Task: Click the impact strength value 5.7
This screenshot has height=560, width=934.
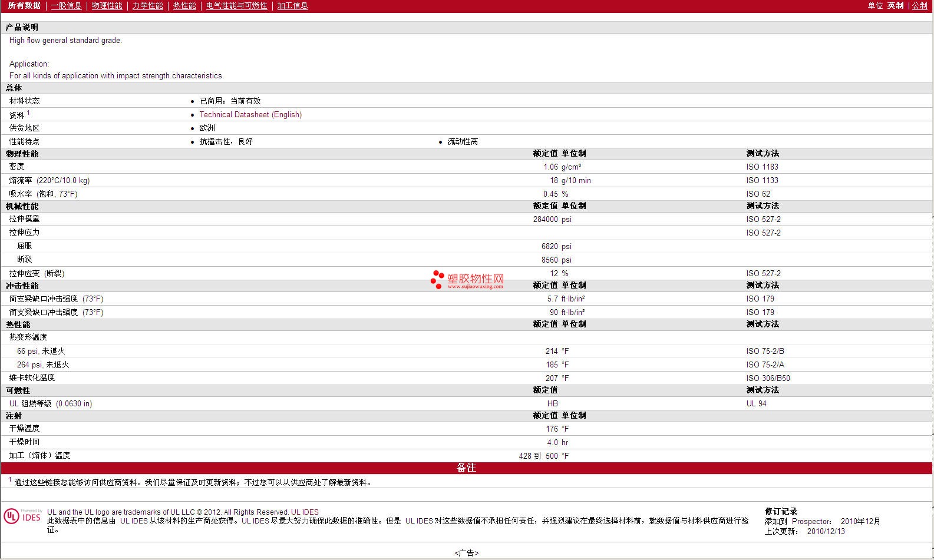Action: (553, 299)
